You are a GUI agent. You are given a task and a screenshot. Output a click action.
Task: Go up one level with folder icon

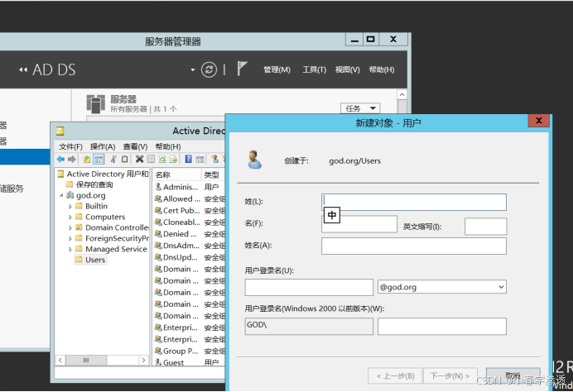click(87, 159)
